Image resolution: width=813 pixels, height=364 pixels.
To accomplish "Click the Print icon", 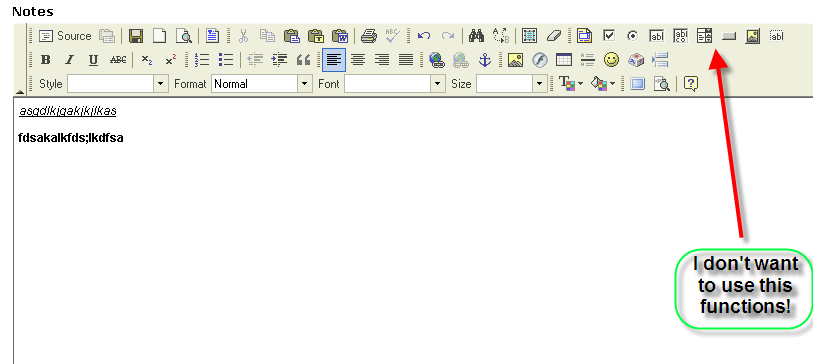I will pos(369,36).
